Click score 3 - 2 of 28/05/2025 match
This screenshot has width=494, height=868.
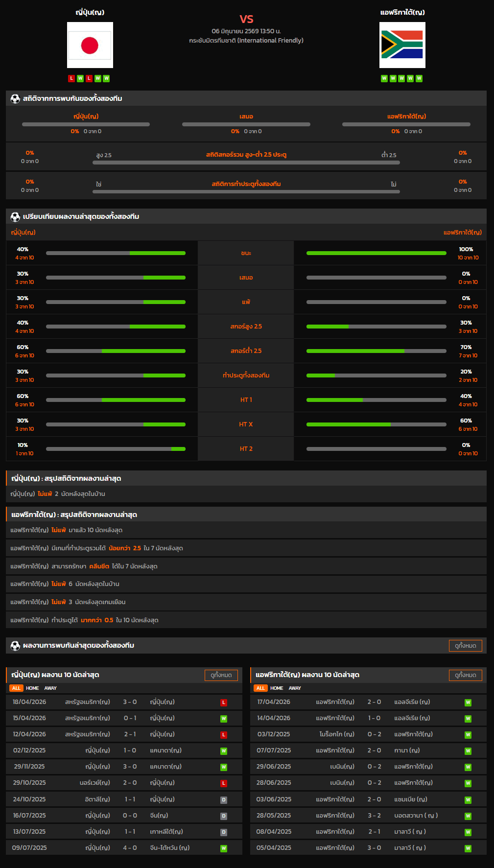pos(374,816)
